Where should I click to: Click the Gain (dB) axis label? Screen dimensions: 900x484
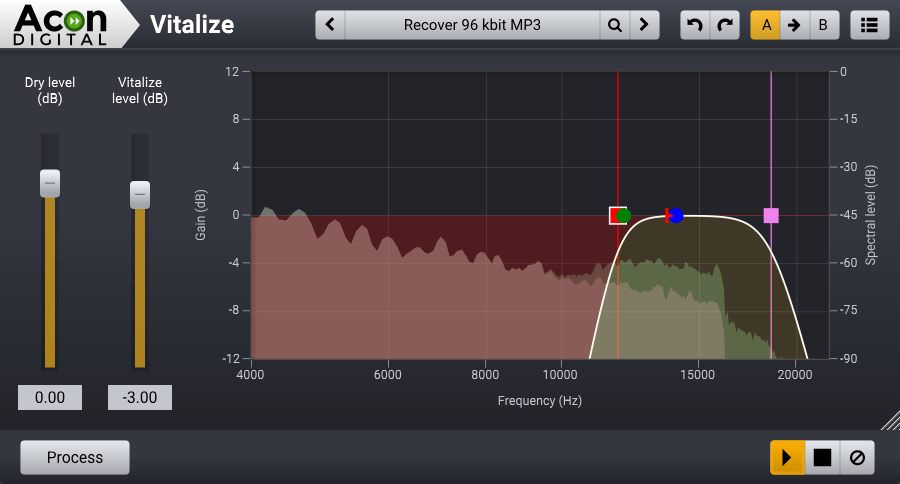coord(200,215)
